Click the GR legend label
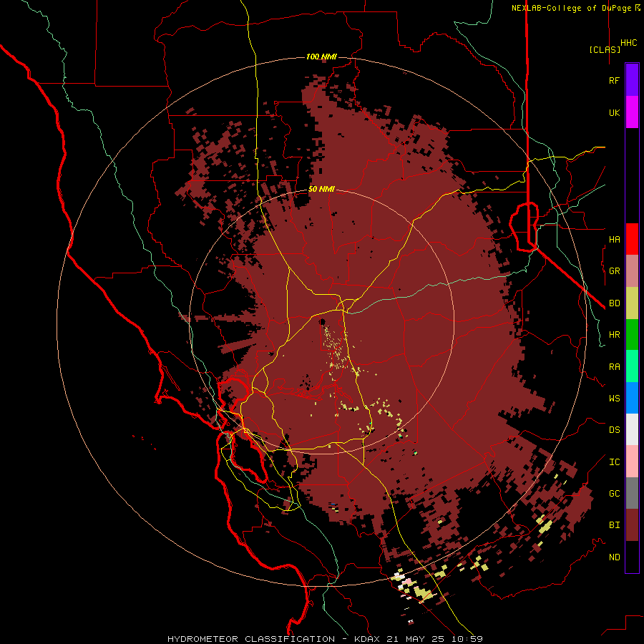Viewport: 644px width, 644px height. pyautogui.click(x=614, y=271)
